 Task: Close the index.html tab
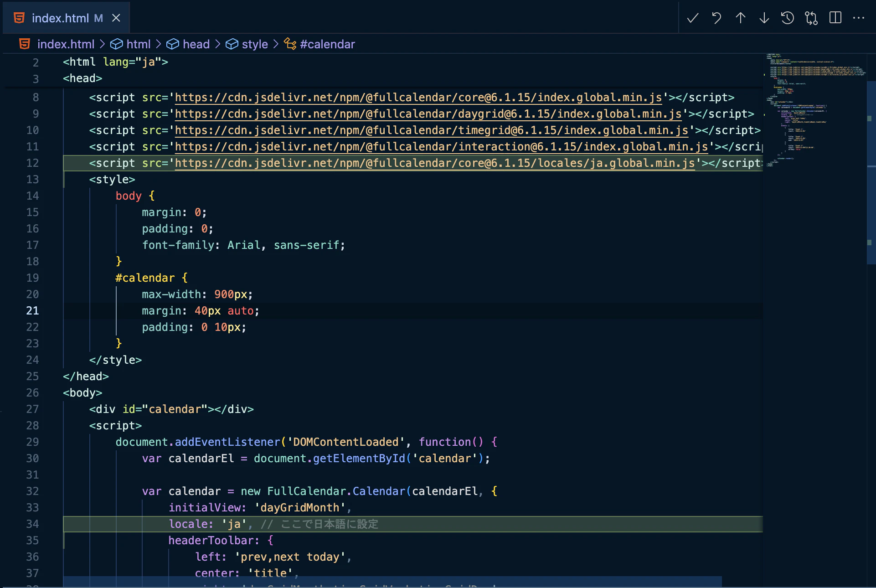(x=116, y=18)
